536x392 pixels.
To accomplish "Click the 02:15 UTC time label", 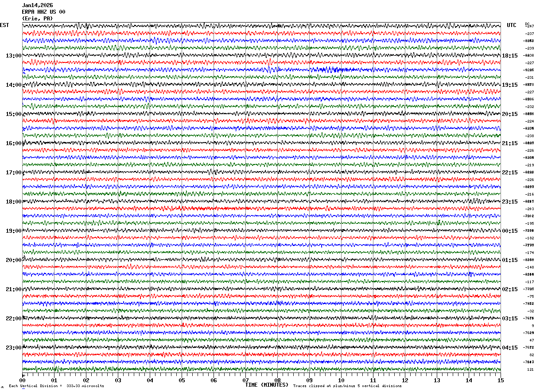I will 510,289.
